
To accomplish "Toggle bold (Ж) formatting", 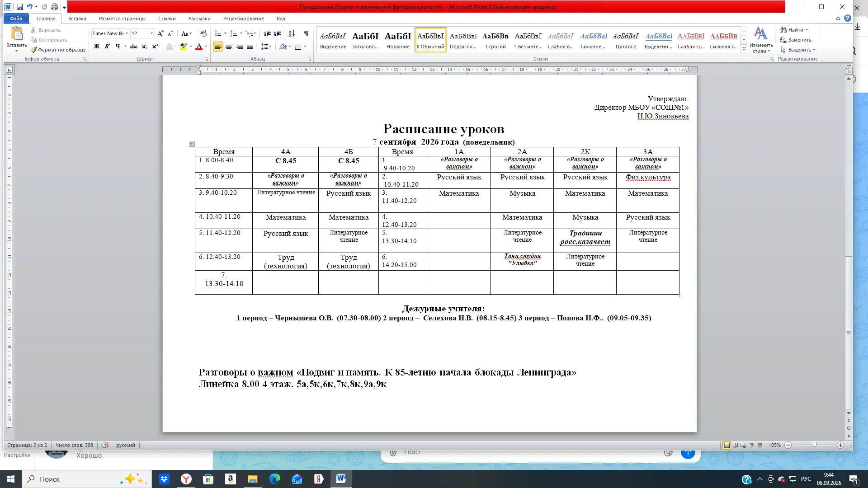I will pyautogui.click(x=96, y=47).
